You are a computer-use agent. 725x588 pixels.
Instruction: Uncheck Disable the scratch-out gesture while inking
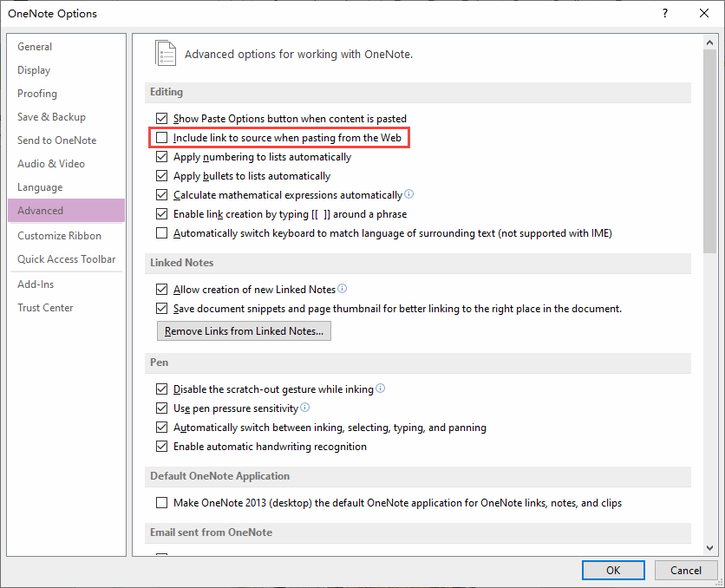(x=161, y=389)
